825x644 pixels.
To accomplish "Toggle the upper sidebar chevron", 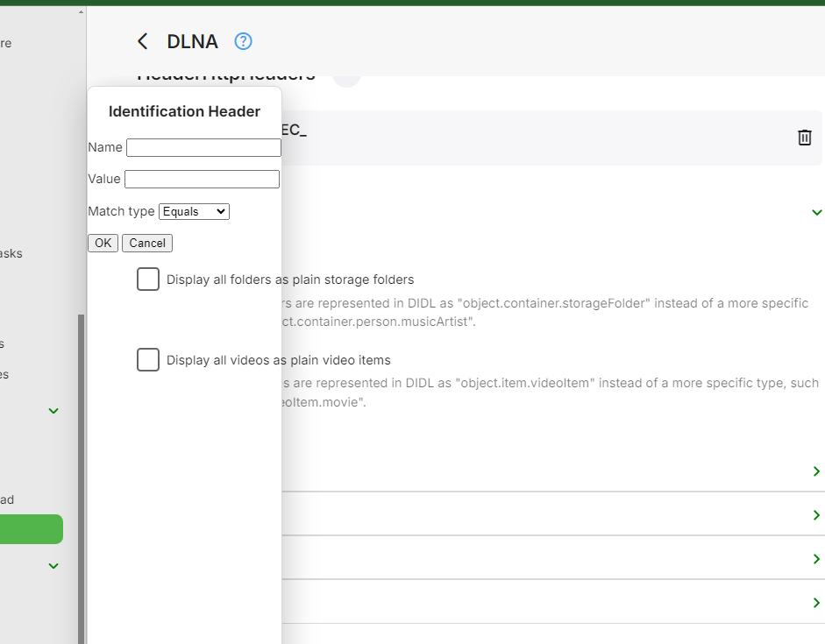I will click(53, 410).
